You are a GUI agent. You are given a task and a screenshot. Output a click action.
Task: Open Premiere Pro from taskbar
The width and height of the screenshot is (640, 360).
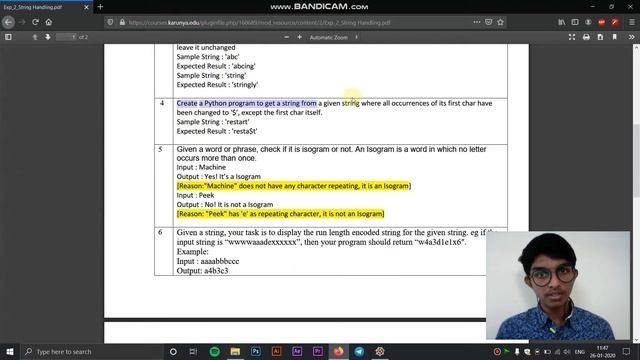[x=318, y=351]
